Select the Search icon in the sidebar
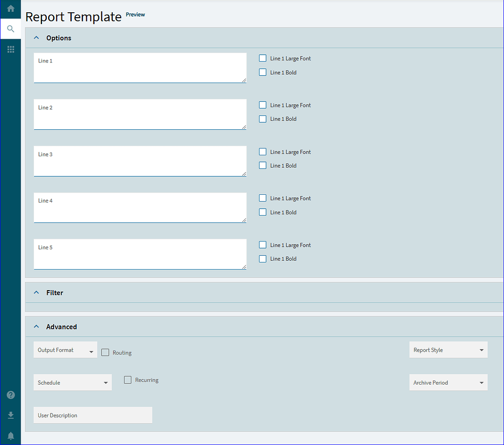 tap(10, 29)
